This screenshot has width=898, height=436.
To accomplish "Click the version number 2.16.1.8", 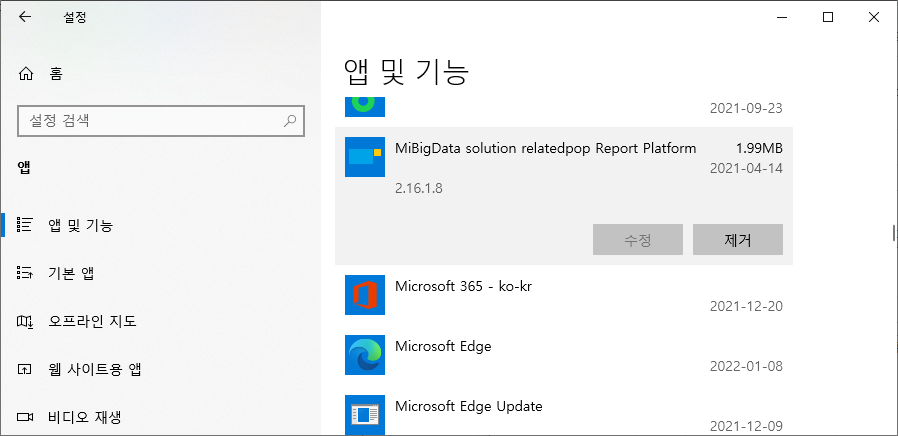I will (419, 188).
